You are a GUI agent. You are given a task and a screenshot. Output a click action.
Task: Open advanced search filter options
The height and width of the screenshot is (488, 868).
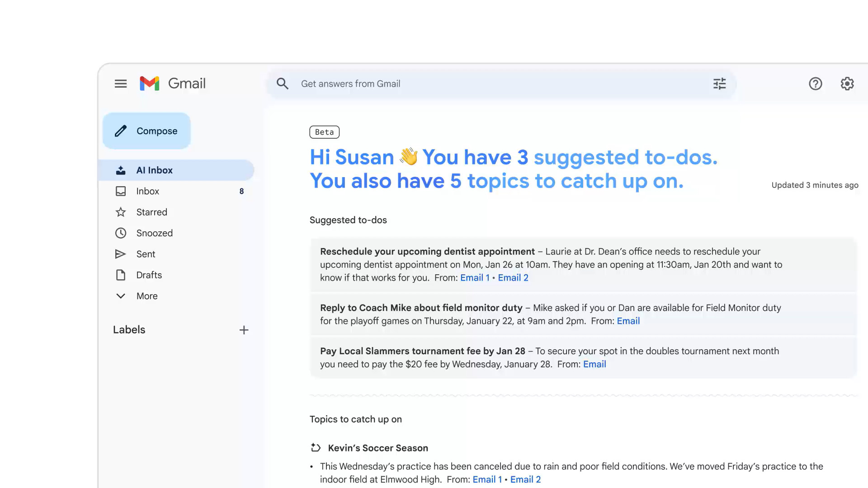tap(719, 84)
